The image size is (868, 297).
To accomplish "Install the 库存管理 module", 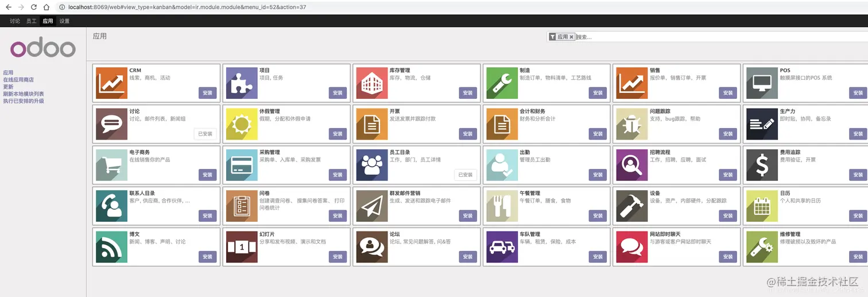I will coord(468,93).
